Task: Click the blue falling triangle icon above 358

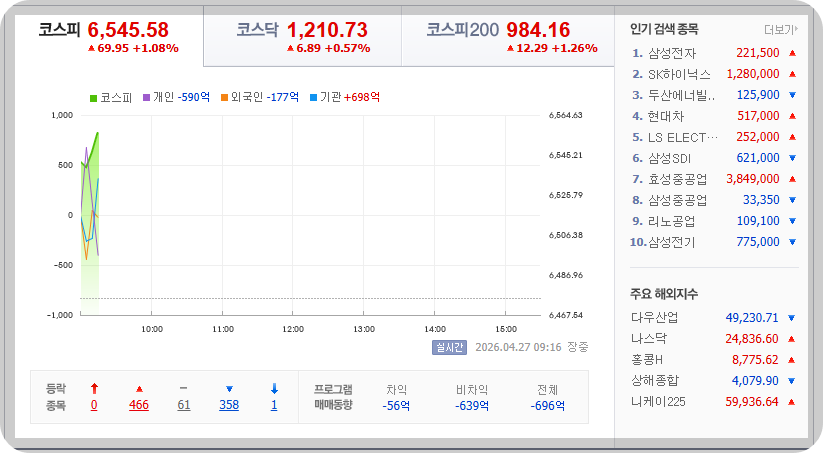Action: 229,389
